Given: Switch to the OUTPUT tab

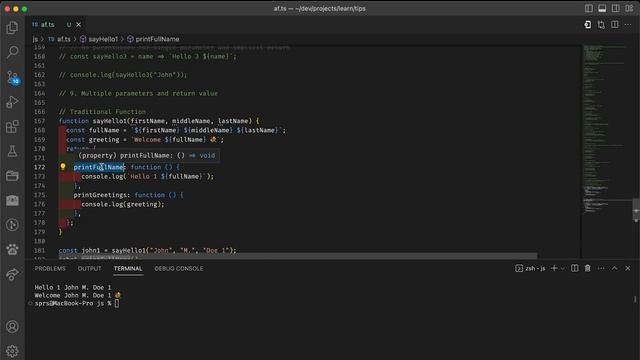Looking at the screenshot, I should point(89,269).
